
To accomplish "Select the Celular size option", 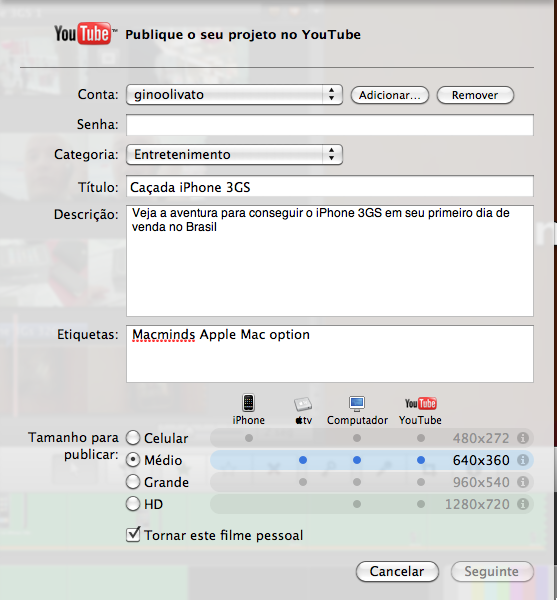I will [x=133, y=438].
